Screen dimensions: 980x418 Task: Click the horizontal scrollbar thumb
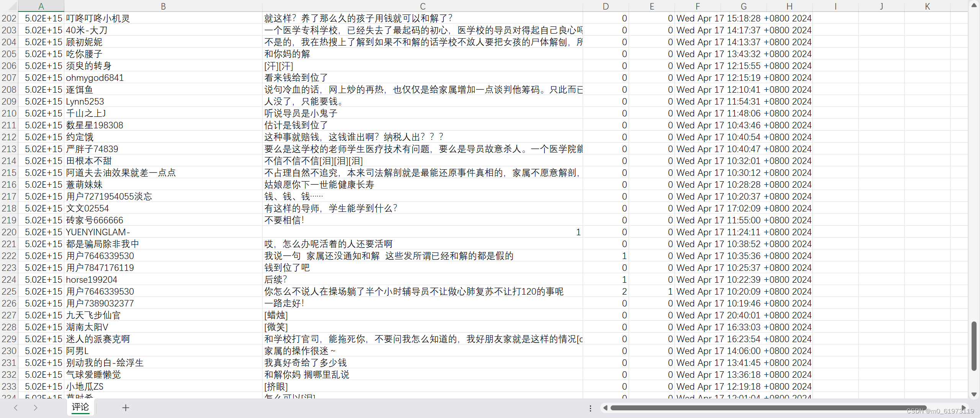(x=768, y=408)
